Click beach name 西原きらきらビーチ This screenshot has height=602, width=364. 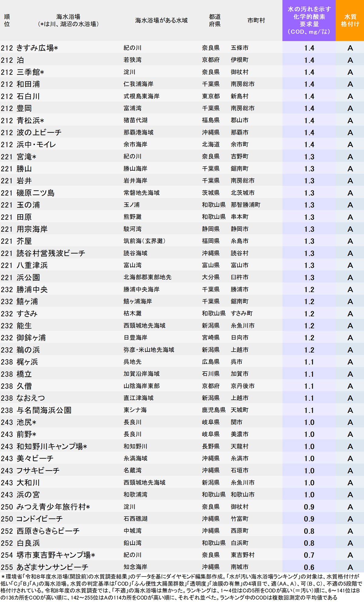[48, 531]
